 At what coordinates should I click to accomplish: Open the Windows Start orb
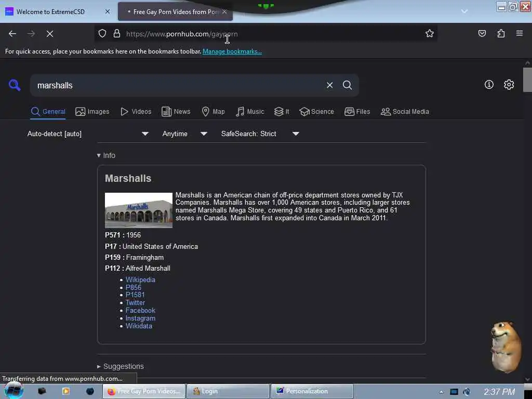pyautogui.click(x=13, y=391)
